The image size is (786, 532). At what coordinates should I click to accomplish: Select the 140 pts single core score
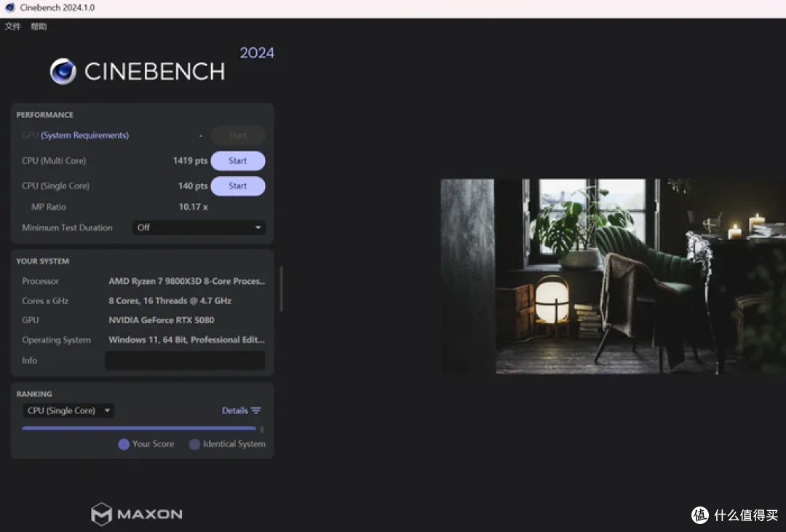point(192,186)
